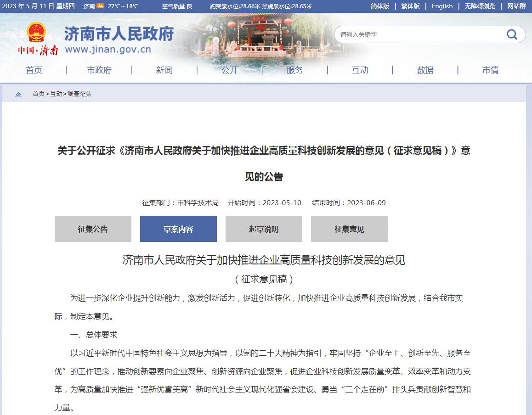Viewport: 532px width, 415px height.
Task: Go to the 新闻 section
Action: [164, 70]
